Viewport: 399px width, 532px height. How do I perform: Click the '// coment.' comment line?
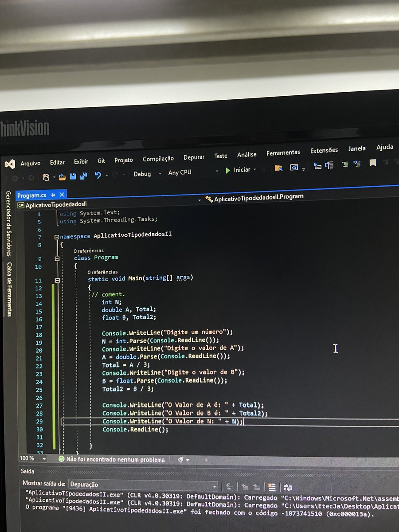click(108, 294)
